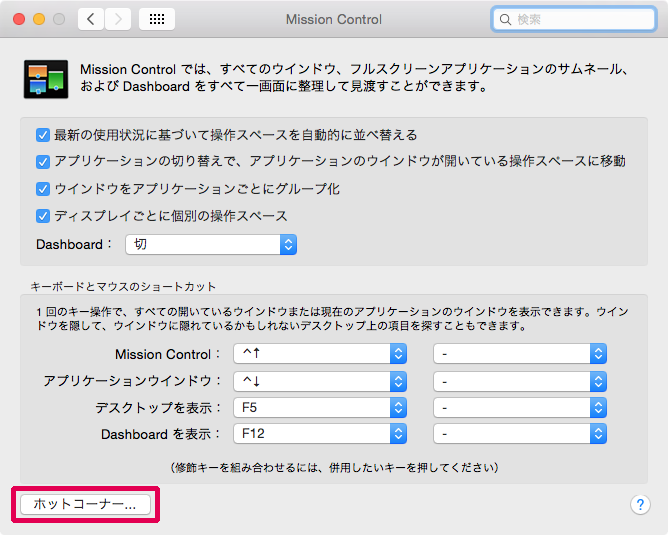Uncheck ウインドウをアプリケーションごとにグループ化
Viewport: 668px width, 535px height.
(x=43, y=189)
